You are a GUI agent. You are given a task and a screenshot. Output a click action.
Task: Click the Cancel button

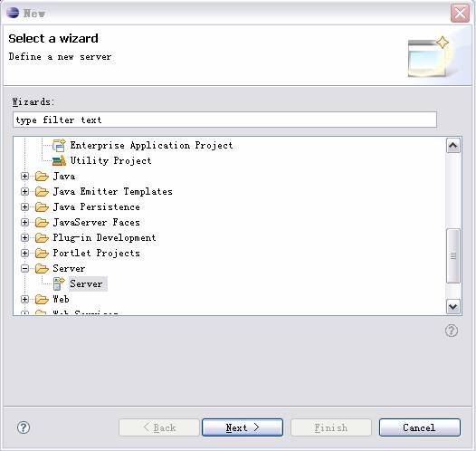[x=420, y=427]
